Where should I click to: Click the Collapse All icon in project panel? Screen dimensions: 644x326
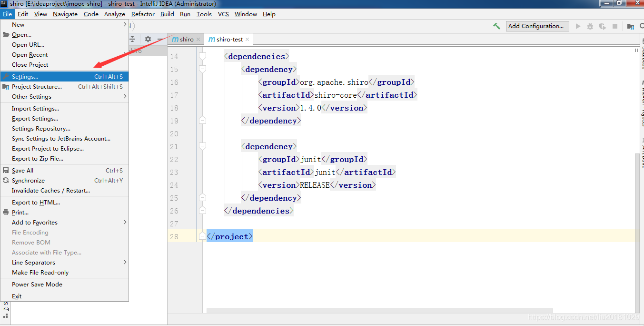tap(133, 39)
